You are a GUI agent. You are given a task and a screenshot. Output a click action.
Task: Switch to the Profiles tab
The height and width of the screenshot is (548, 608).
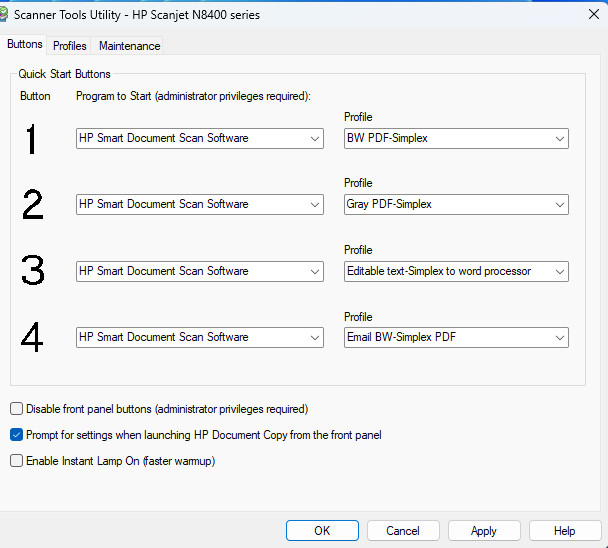coord(69,46)
